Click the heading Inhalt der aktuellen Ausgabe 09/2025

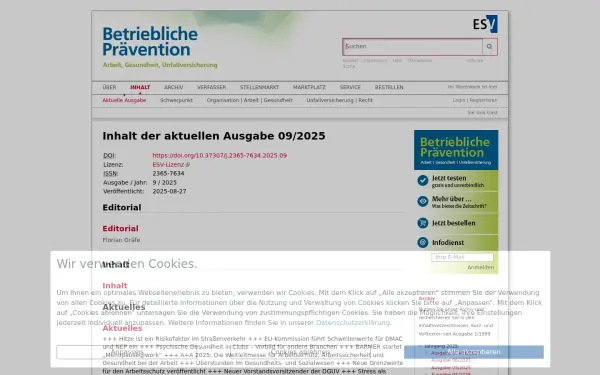coord(214,136)
